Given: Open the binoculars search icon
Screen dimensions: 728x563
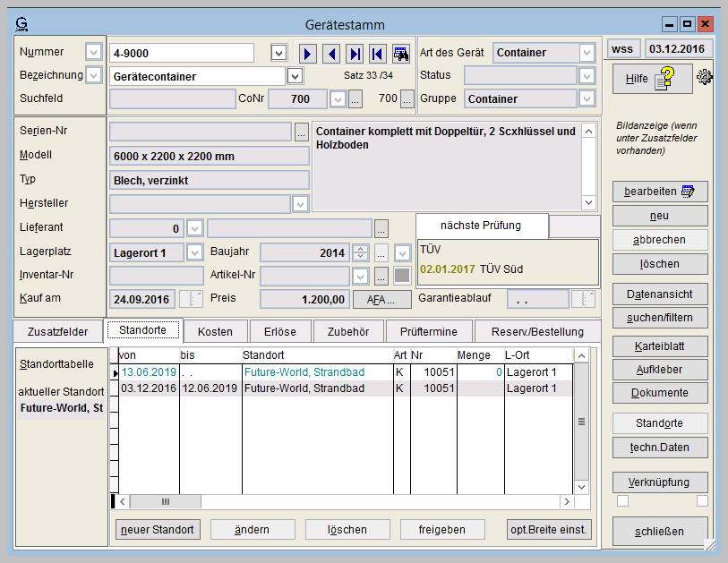Looking at the screenshot, I should [x=400, y=54].
